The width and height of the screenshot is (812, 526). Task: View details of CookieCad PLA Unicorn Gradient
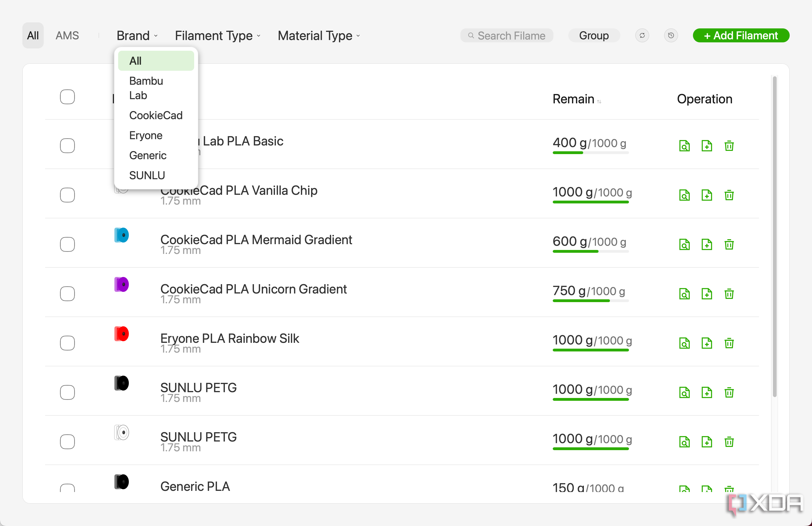point(684,294)
